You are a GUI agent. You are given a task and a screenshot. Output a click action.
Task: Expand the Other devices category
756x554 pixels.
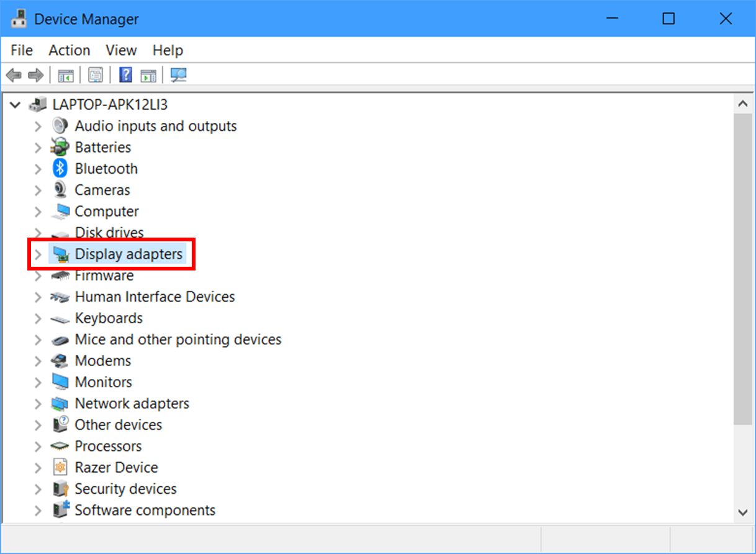[x=38, y=424]
